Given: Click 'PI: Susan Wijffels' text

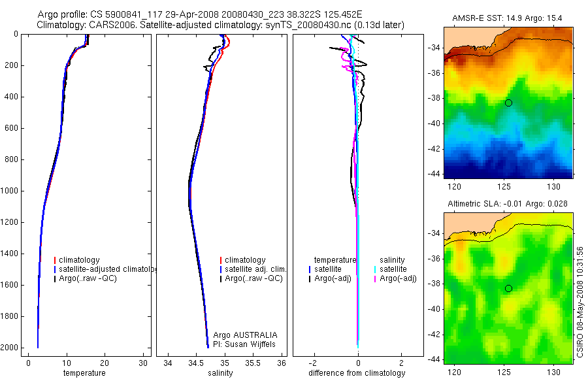Looking at the screenshot, I should click(x=244, y=344).
